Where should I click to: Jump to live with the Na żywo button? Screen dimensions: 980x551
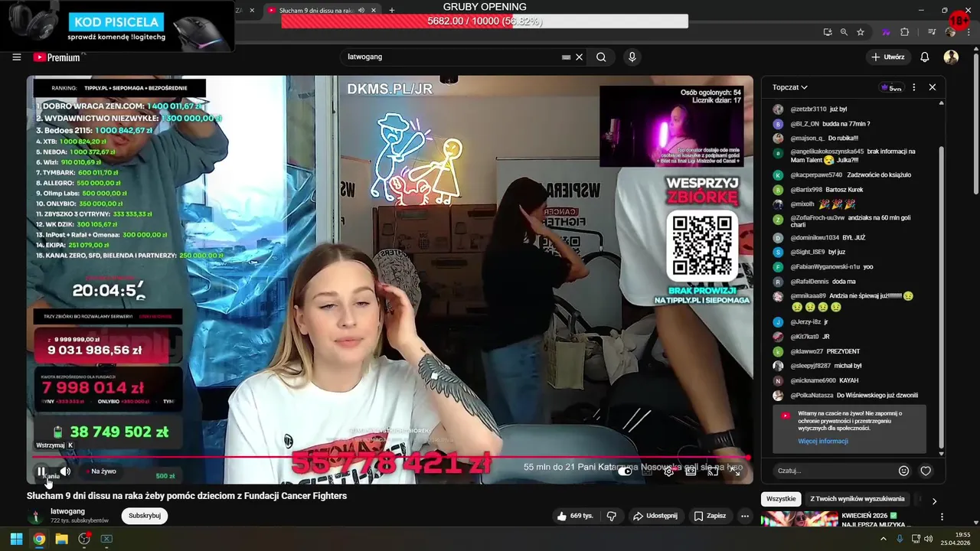(100, 471)
